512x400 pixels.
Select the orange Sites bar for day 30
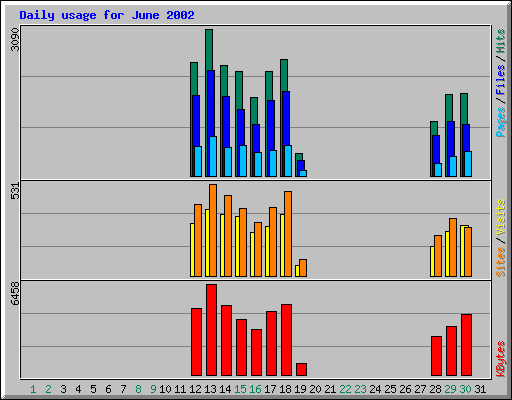point(468,252)
